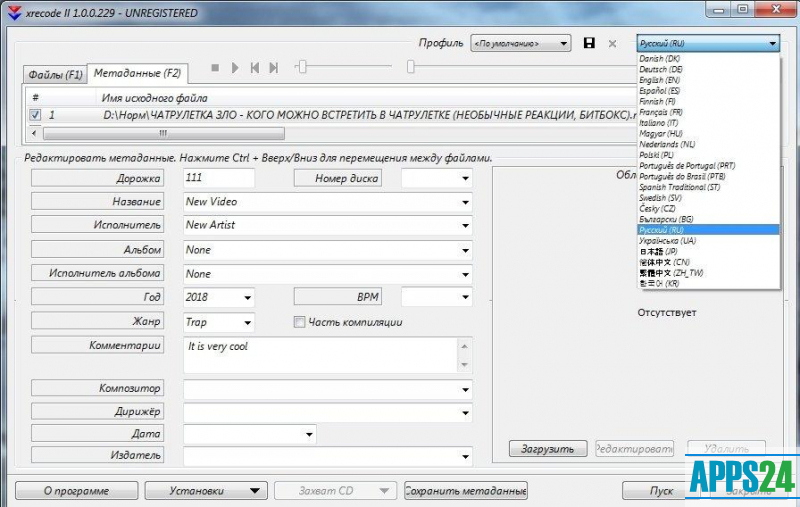
Task: Select Magyar (HU) language
Action: tap(709, 134)
